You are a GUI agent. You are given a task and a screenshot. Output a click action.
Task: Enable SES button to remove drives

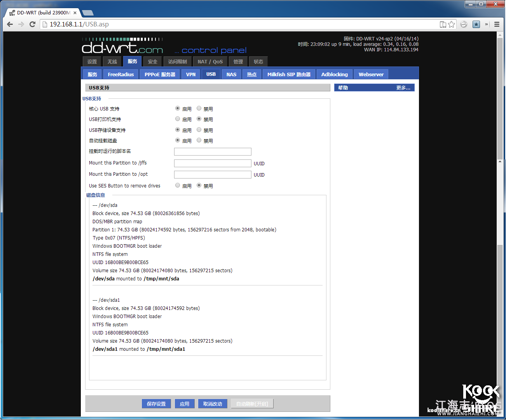[x=178, y=185]
